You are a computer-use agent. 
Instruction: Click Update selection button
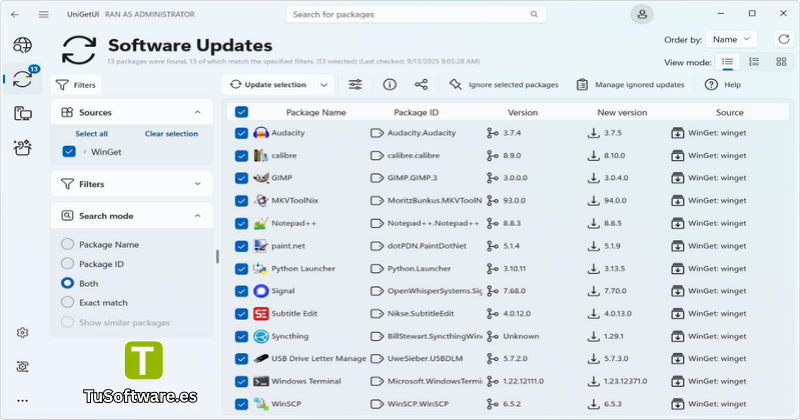tap(268, 85)
